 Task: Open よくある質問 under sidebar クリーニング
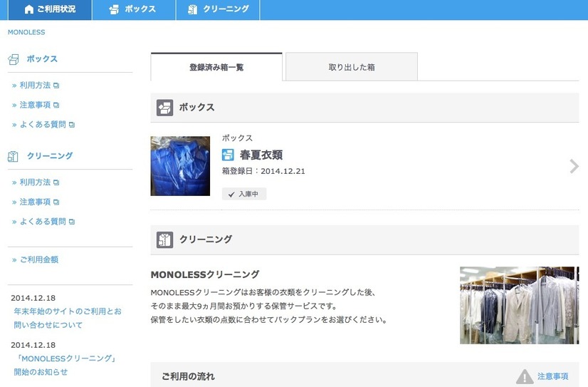[43, 222]
